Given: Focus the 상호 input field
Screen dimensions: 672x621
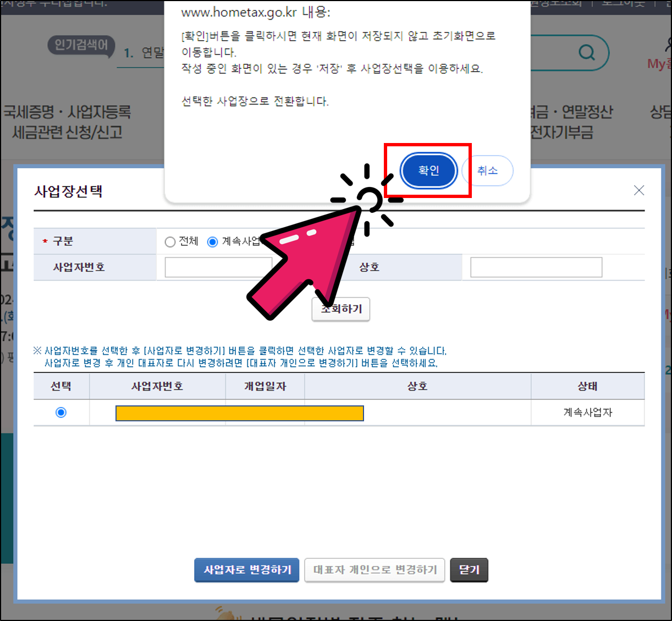Looking at the screenshot, I should pos(536,267).
